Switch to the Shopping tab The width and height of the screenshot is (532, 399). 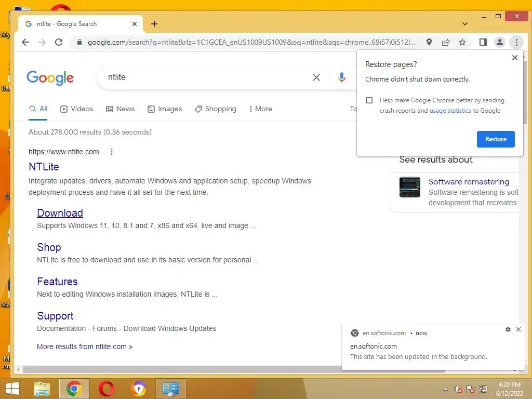(x=216, y=109)
